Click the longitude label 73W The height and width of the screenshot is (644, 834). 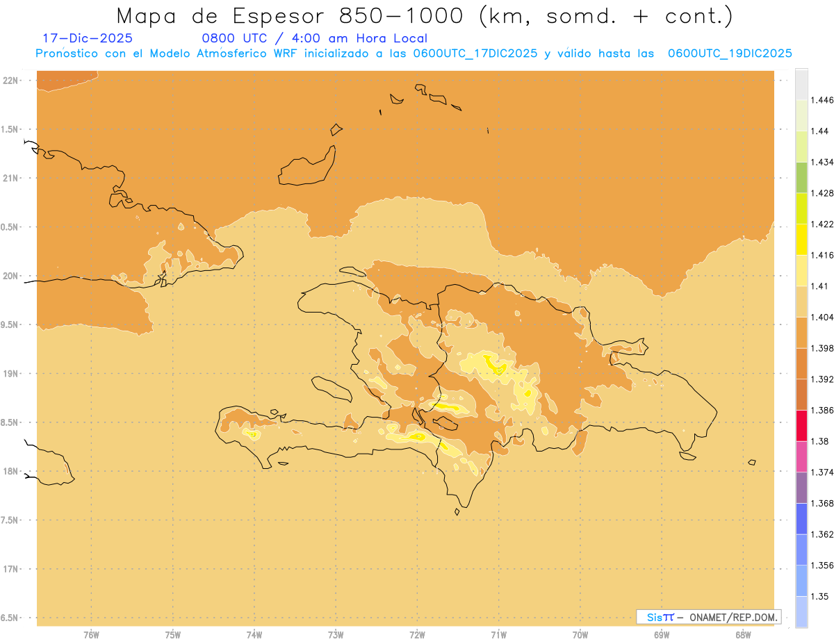tap(336, 636)
